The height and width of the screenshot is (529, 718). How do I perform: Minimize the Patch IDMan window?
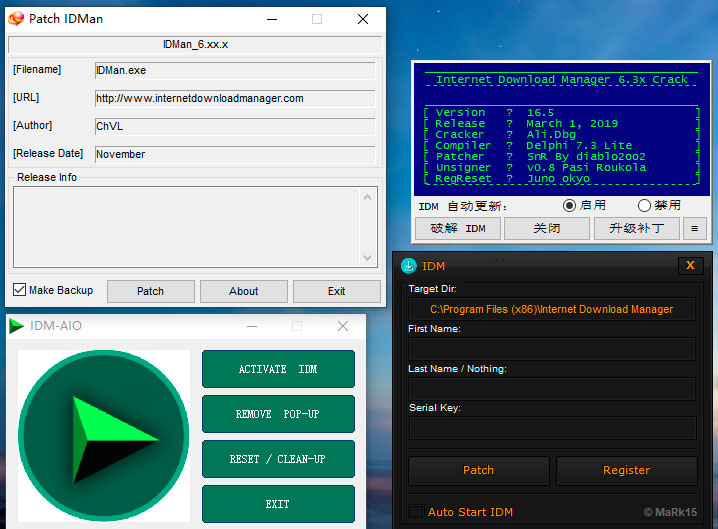coord(272,19)
